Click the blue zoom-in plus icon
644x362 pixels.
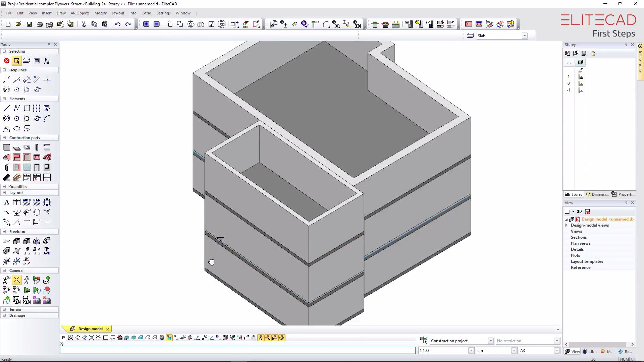(x=146, y=24)
